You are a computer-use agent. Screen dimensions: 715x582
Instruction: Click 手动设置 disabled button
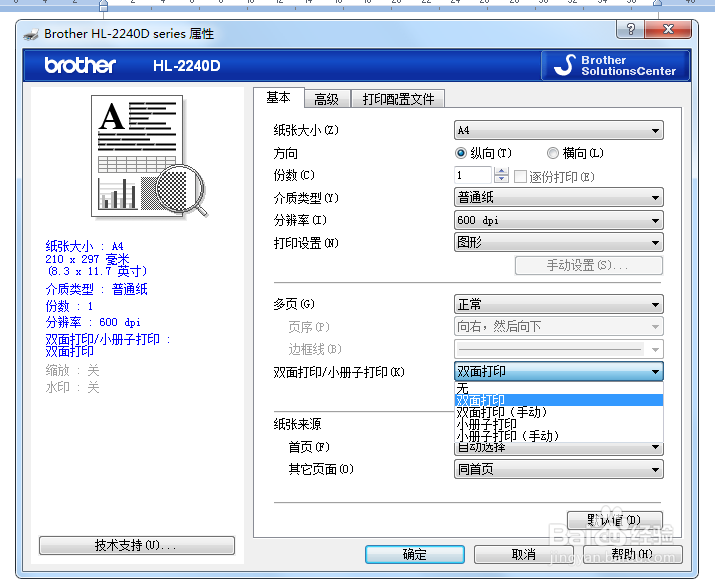[589, 265]
